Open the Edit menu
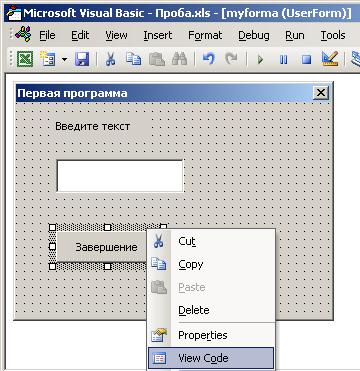 tap(80, 35)
